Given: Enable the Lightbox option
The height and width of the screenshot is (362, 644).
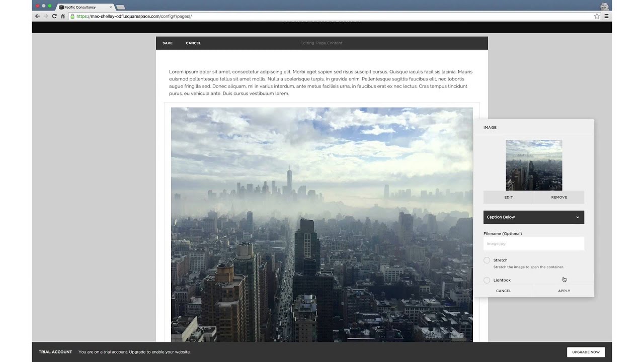Looking at the screenshot, I should 487,280.
